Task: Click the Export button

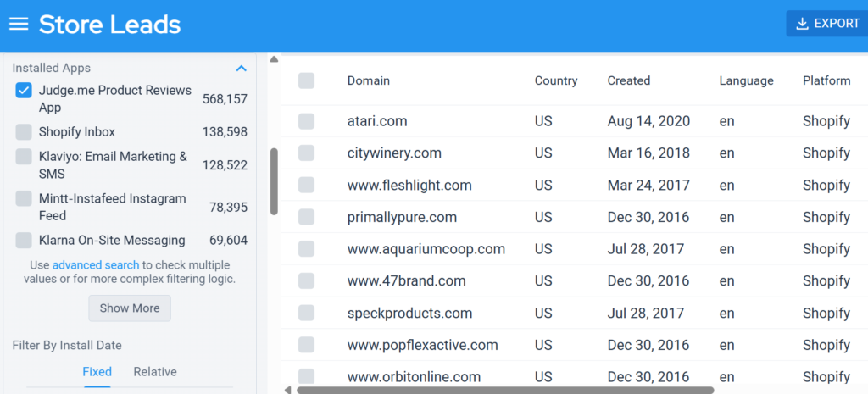Action: click(x=826, y=24)
